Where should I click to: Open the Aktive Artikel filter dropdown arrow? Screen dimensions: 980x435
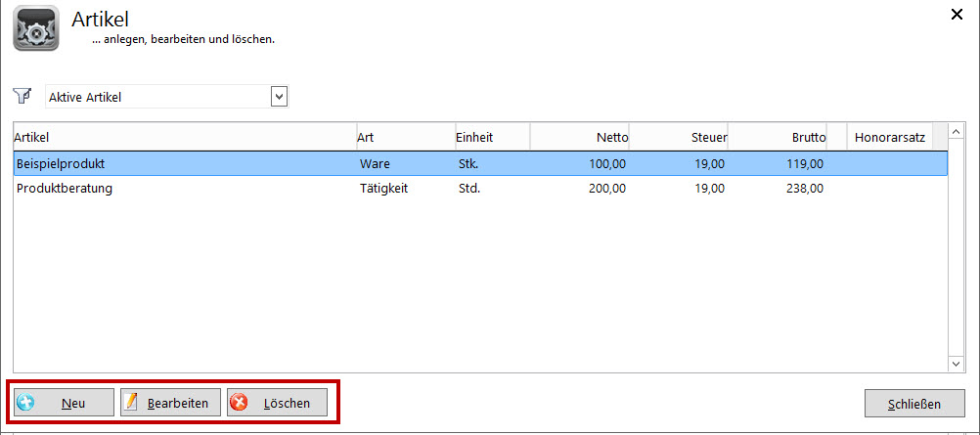(279, 97)
